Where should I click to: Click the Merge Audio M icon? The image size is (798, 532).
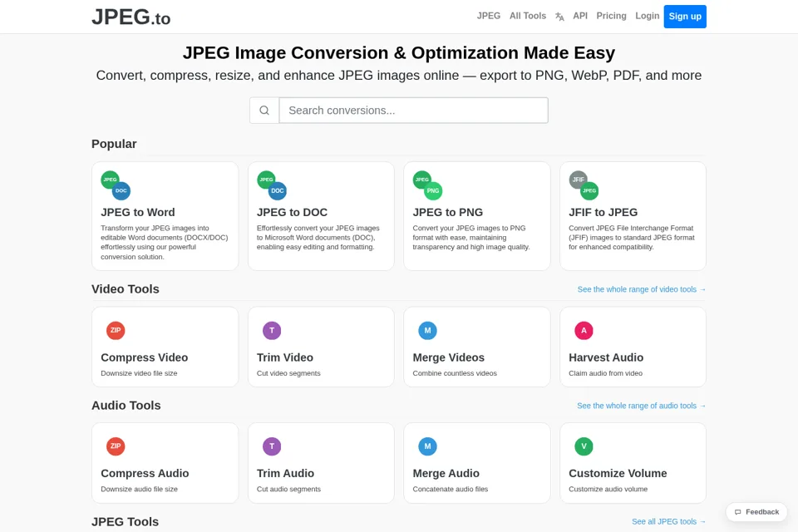coord(427,446)
